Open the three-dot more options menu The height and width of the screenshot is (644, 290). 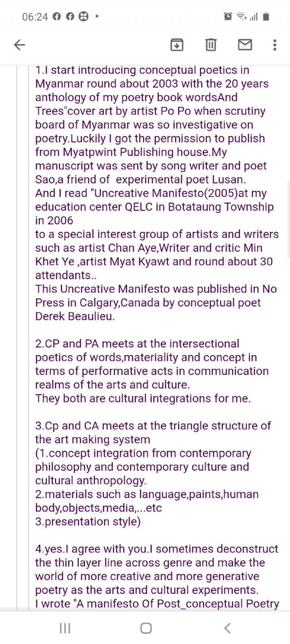tap(275, 44)
